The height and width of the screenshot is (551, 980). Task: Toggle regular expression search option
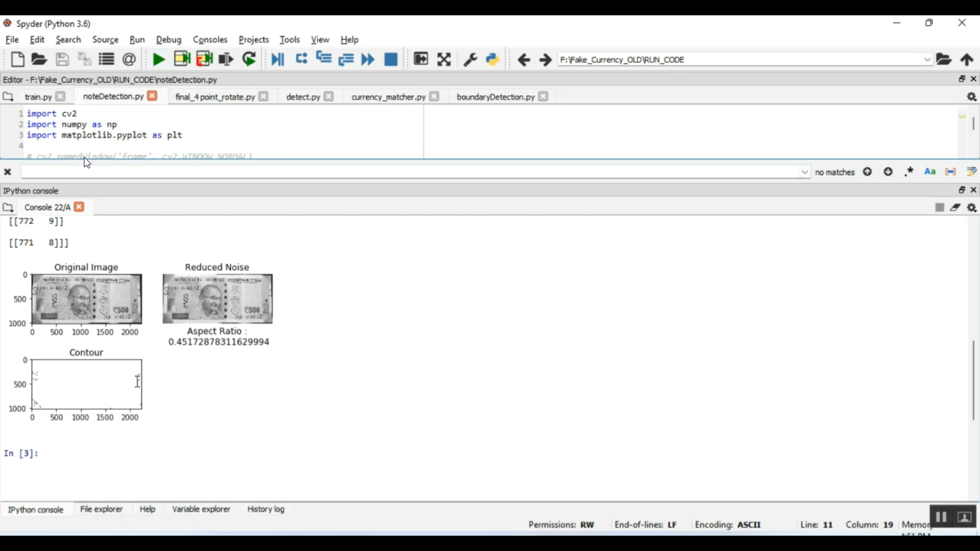pos(909,172)
